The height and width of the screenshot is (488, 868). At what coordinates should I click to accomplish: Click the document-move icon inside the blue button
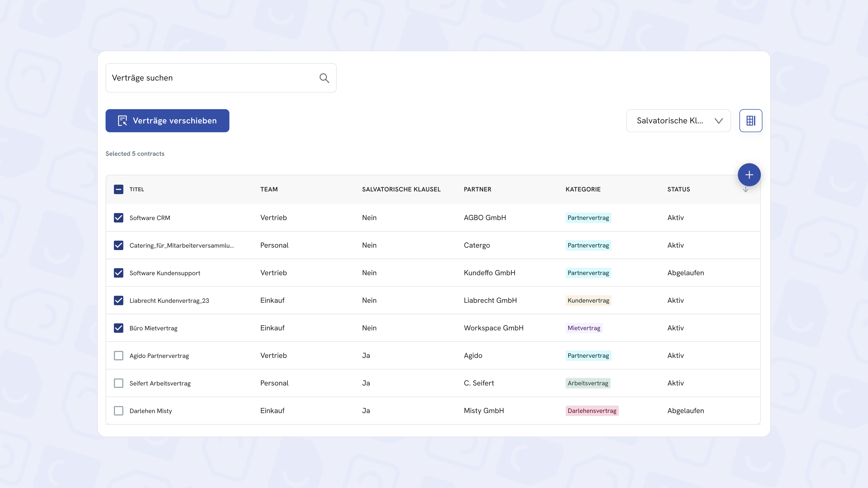[123, 121]
